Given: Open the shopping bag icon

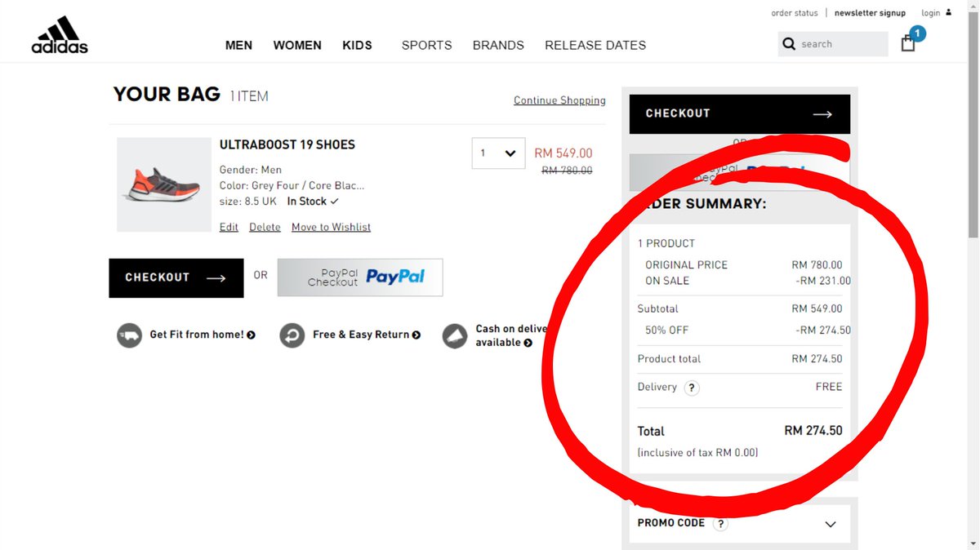Looking at the screenshot, I should click(908, 43).
